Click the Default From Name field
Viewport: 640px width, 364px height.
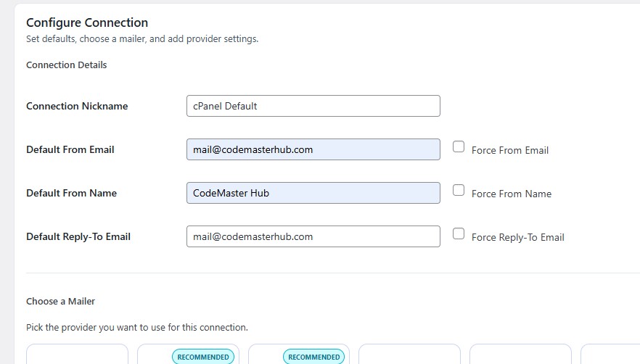[x=313, y=193]
